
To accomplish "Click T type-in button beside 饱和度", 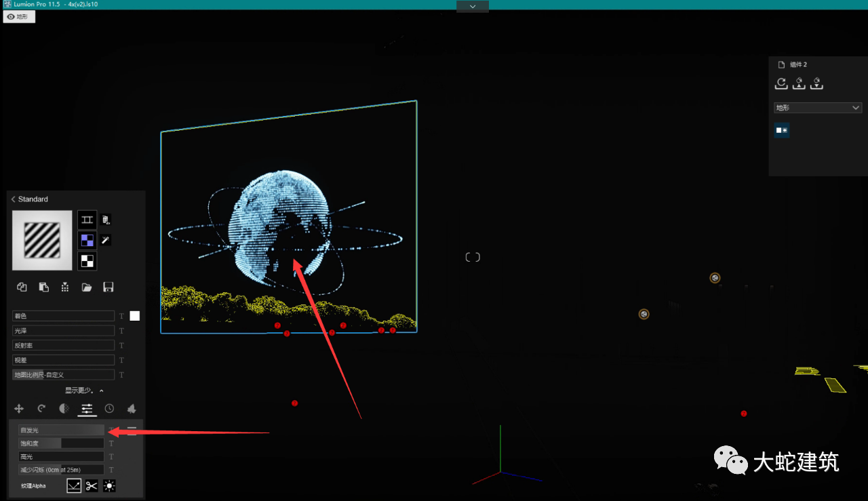I will point(111,443).
